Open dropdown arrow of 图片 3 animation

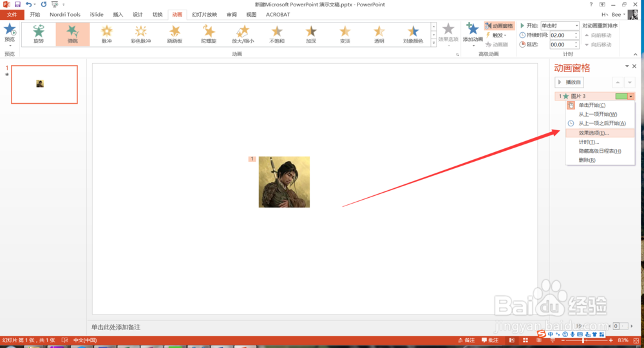click(x=631, y=96)
